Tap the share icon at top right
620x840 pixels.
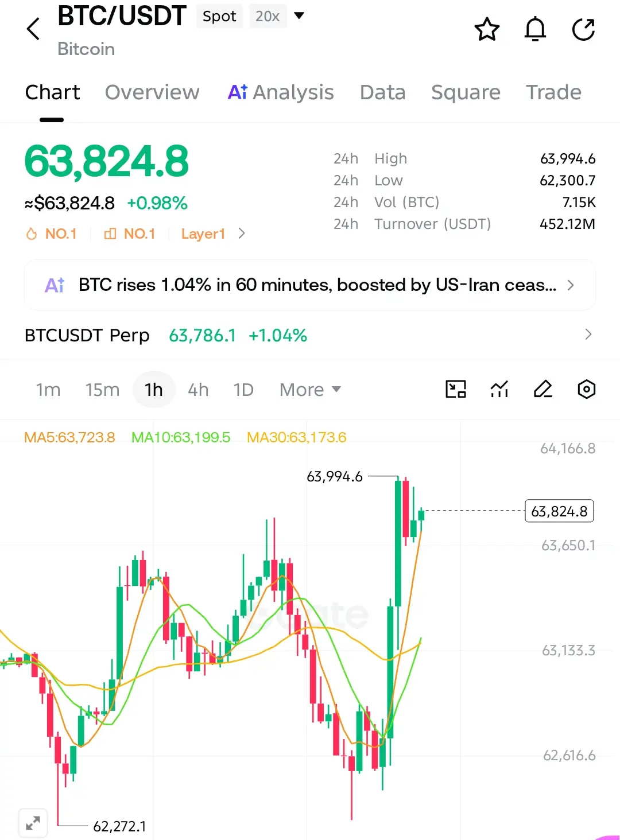583,29
